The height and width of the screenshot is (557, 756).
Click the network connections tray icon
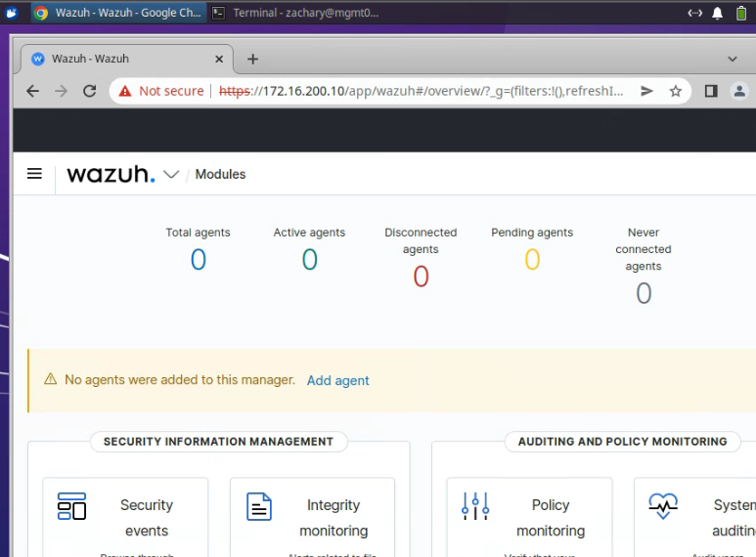tap(694, 13)
